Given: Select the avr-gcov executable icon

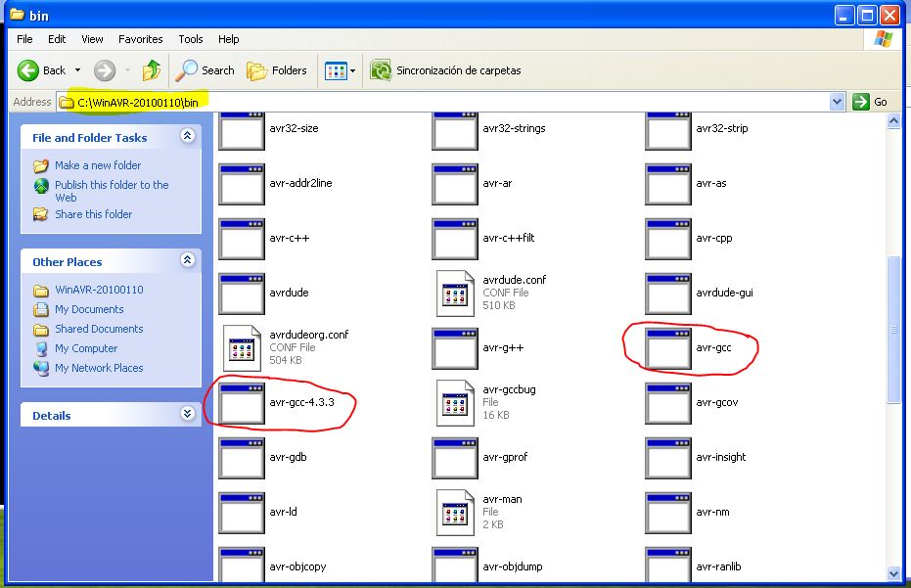Looking at the screenshot, I should tap(668, 403).
